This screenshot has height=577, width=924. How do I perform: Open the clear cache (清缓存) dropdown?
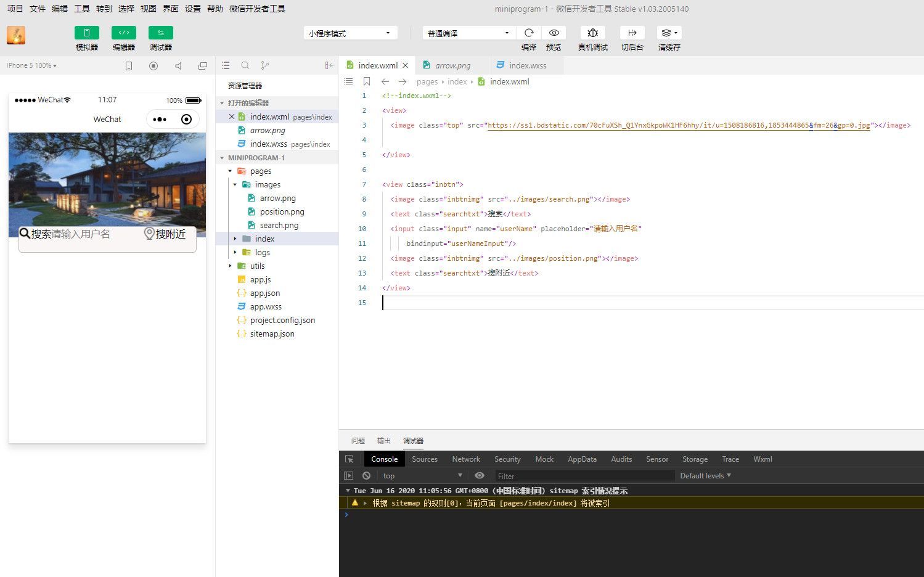(x=669, y=33)
